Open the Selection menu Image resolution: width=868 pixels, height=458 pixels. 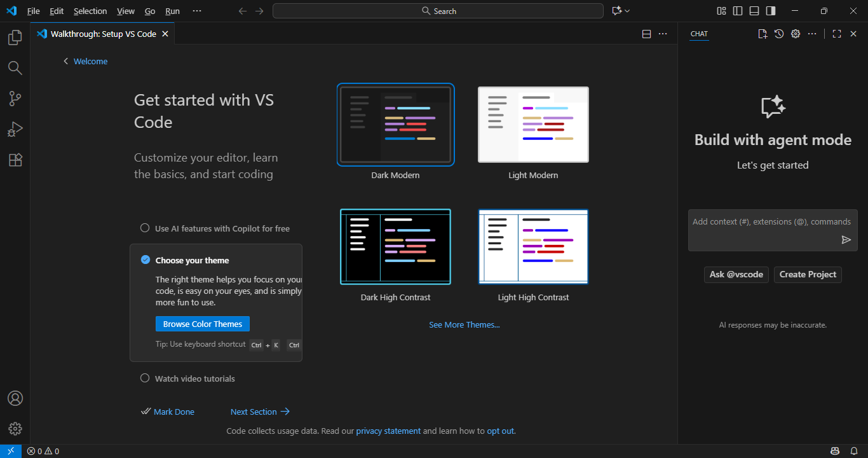[x=90, y=11]
